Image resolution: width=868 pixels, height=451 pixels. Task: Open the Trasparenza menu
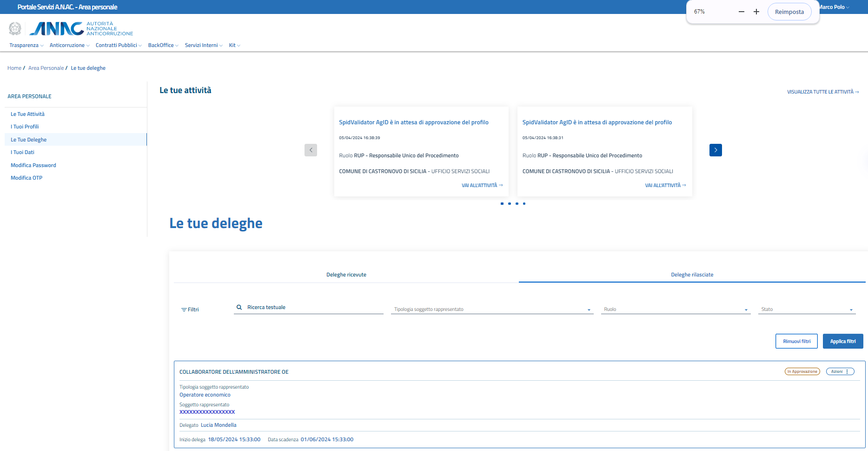point(26,45)
